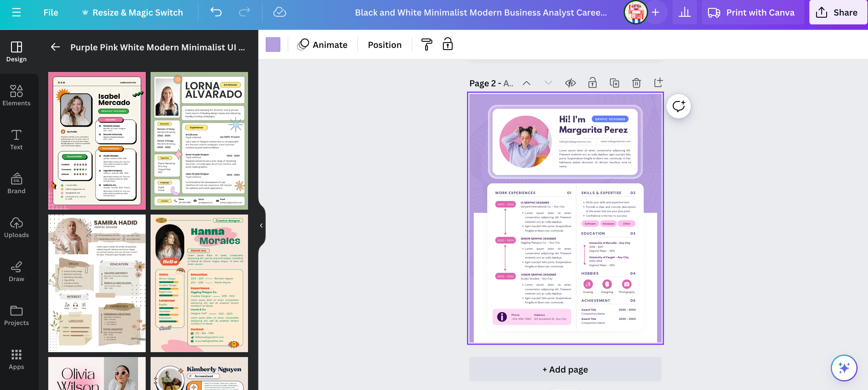Open the File menu
Viewport: 868px width, 390px height.
(51, 13)
